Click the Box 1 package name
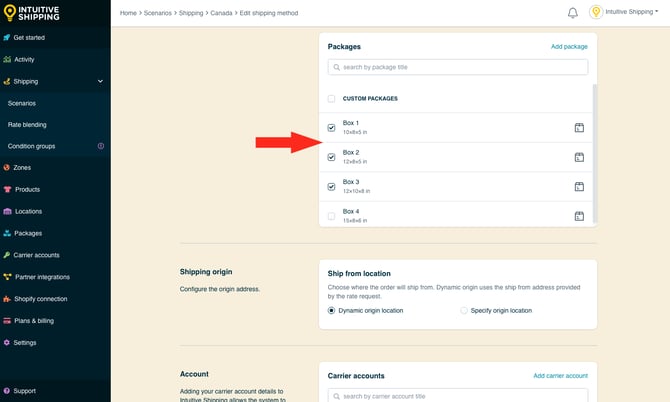This screenshot has width=670, height=402. click(351, 123)
